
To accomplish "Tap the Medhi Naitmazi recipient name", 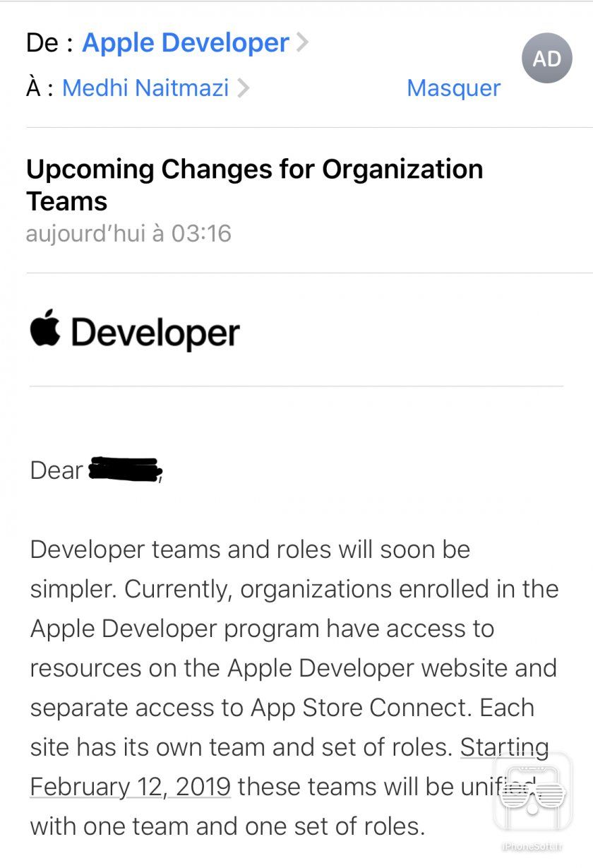I will coord(145,88).
